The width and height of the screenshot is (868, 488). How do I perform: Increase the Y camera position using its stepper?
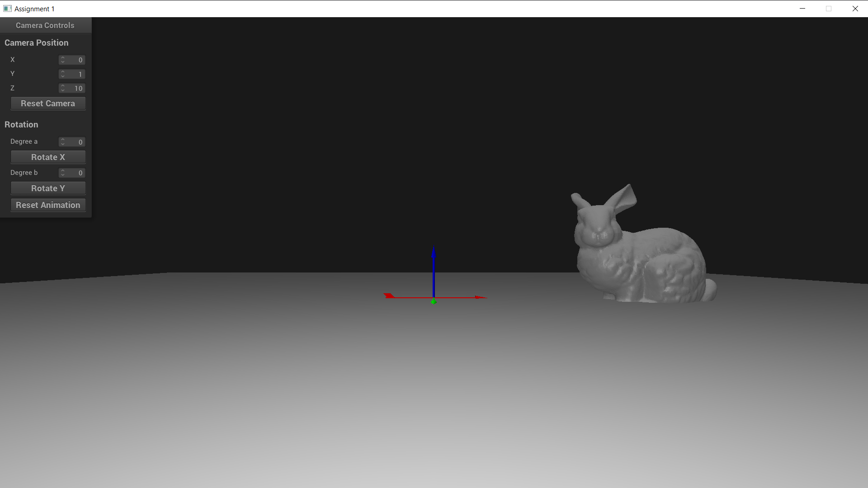click(x=63, y=72)
